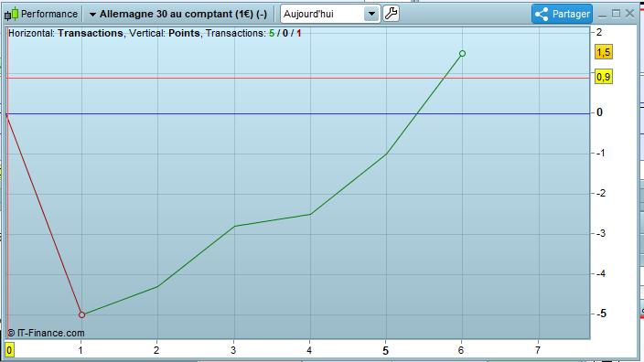Maximize the Performance window

(616, 14)
